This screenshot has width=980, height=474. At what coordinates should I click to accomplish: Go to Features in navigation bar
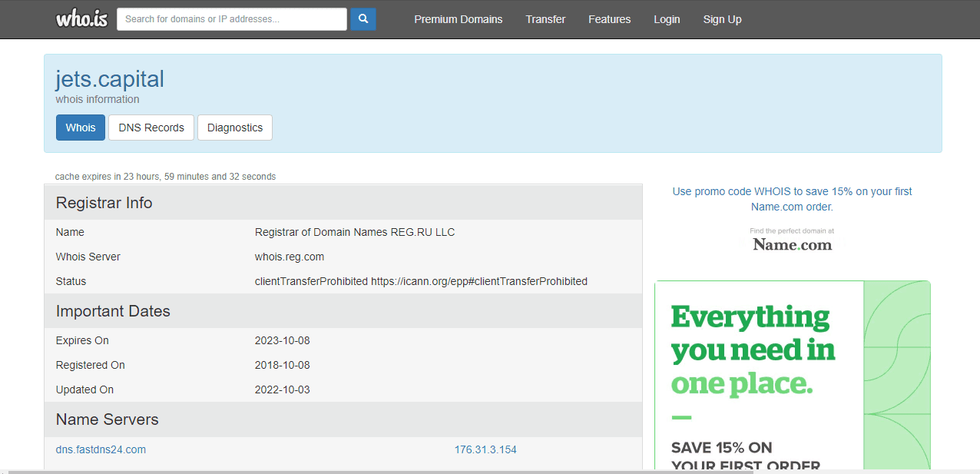pyautogui.click(x=609, y=19)
